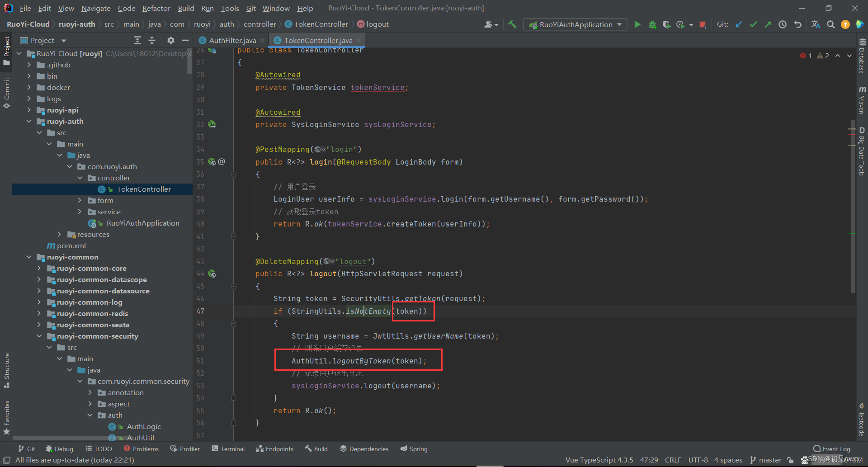868x467 pixels.
Task: Open the leetcode side panel
Action: 862,420
